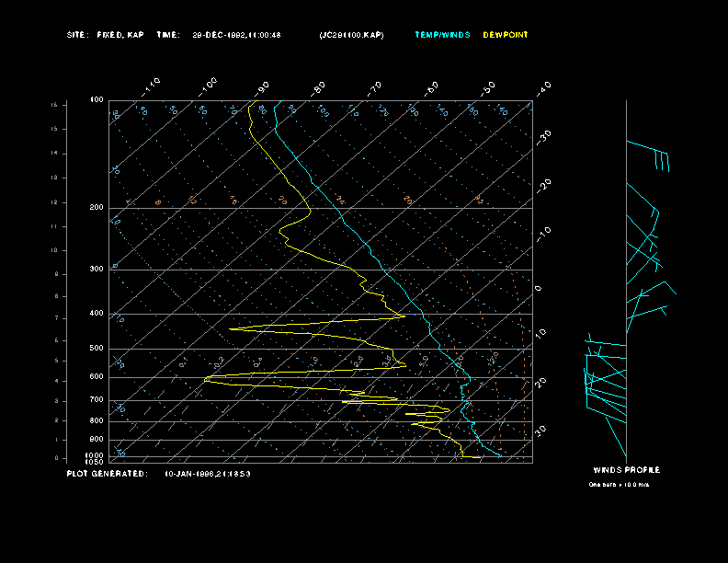Click the '-110' temperature axis label
This screenshot has width=728, height=563.
click(151, 86)
